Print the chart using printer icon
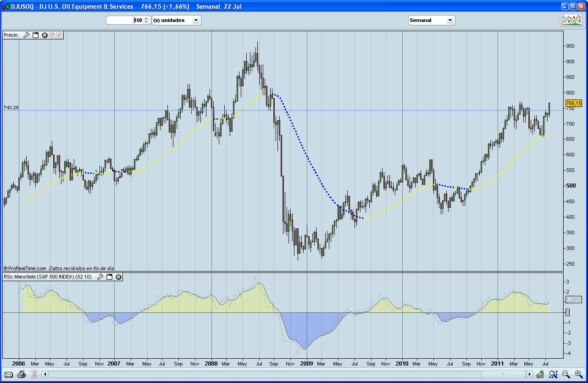The width and height of the screenshot is (588, 383). 21,374
